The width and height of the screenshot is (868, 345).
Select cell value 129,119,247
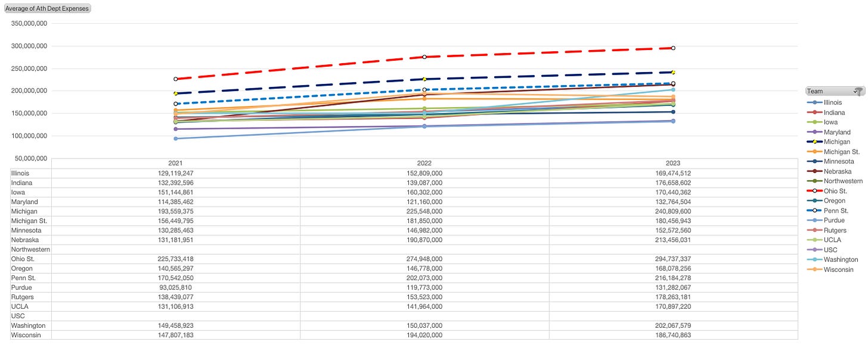pyautogui.click(x=175, y=173)
